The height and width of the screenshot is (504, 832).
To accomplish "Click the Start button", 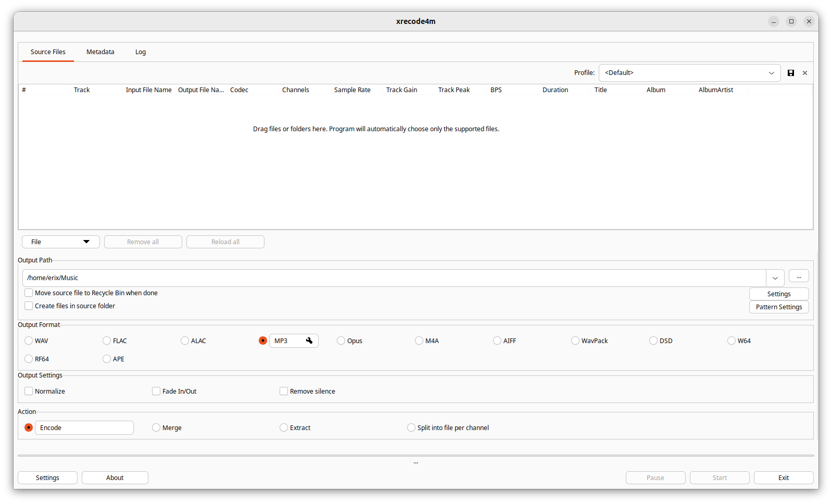I will pos(720,478).
